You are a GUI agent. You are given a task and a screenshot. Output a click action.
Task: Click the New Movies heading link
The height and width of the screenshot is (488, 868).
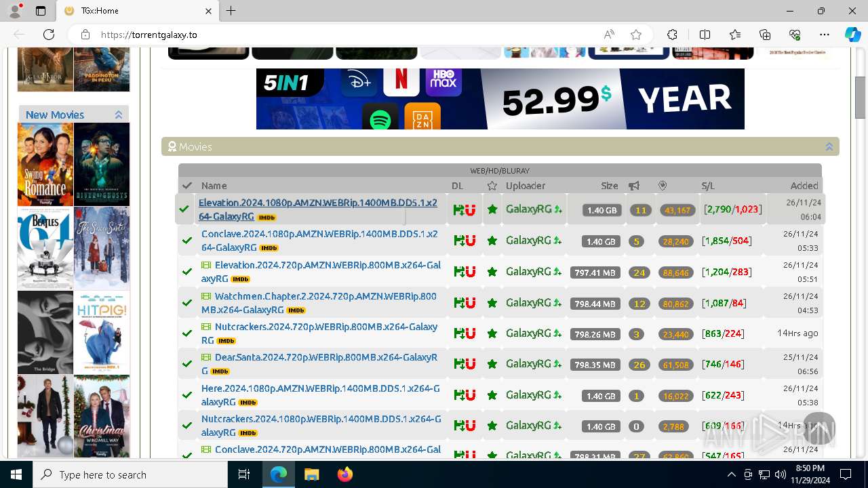pos(55,115)
